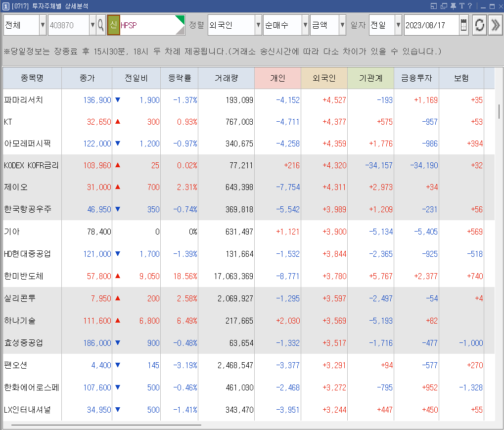The height and width of the screenshot is (430, 504).
Task: Click 파마리서치 foreign net buy +4,527
Action: [334, 100]
